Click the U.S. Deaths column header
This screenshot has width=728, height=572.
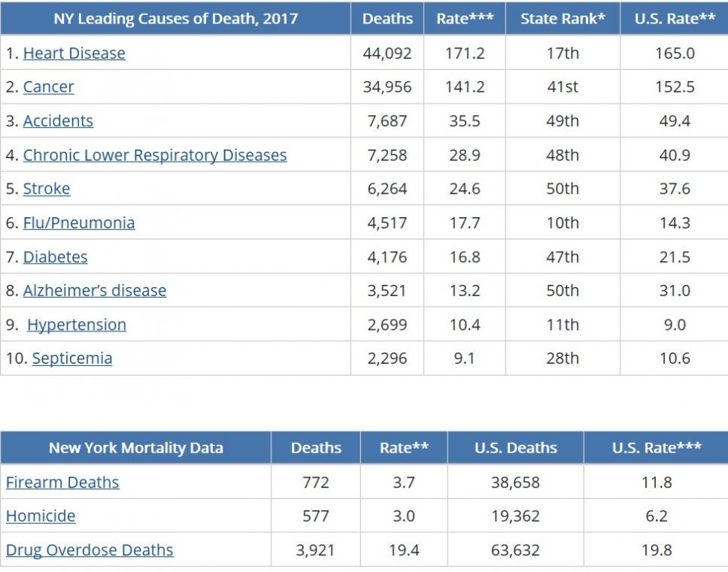point(515,448)
